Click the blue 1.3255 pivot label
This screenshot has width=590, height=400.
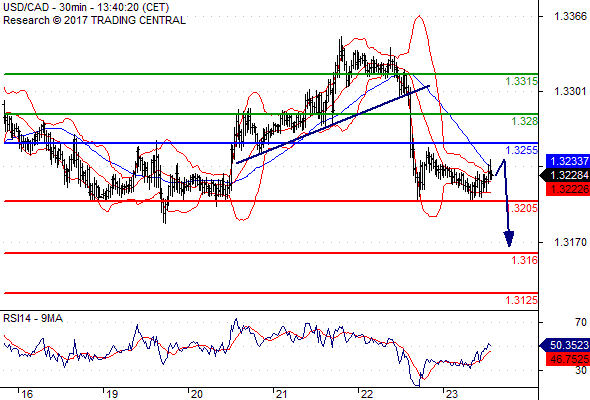[x=522, y=150]
